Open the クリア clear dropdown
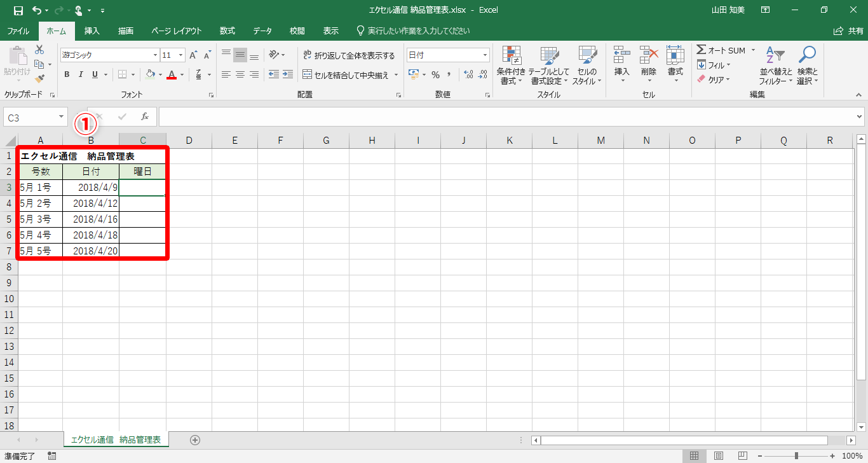Viewport: 868px width, 463px height. (x=714, y=79)
